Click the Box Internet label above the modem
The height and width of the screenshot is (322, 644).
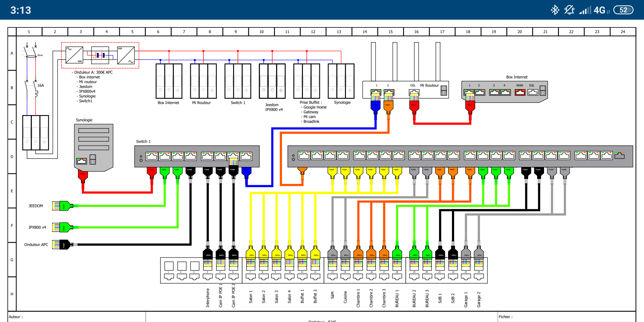517,77
